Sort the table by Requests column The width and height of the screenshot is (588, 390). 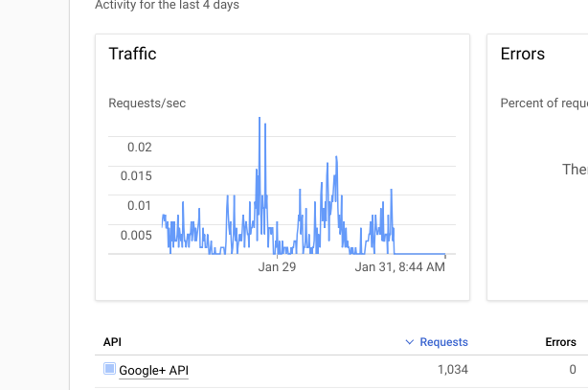(x=443, y=342)
